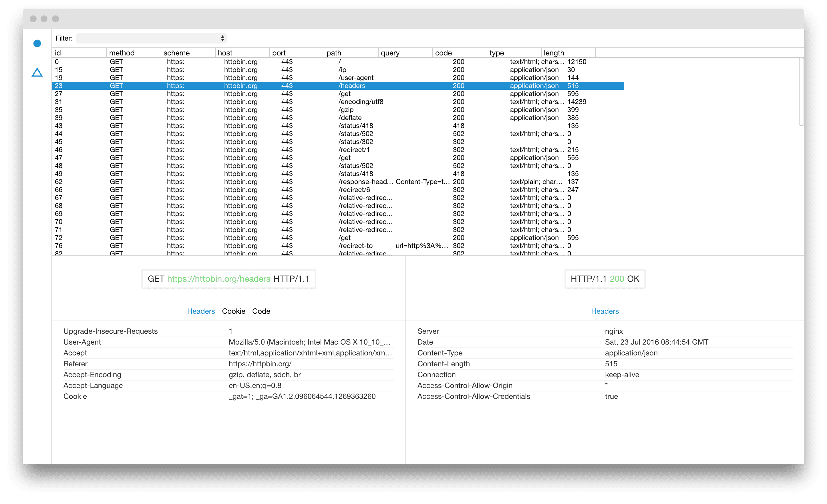Click the Access-Control-Allow-Credentials header row

[605, 396]
